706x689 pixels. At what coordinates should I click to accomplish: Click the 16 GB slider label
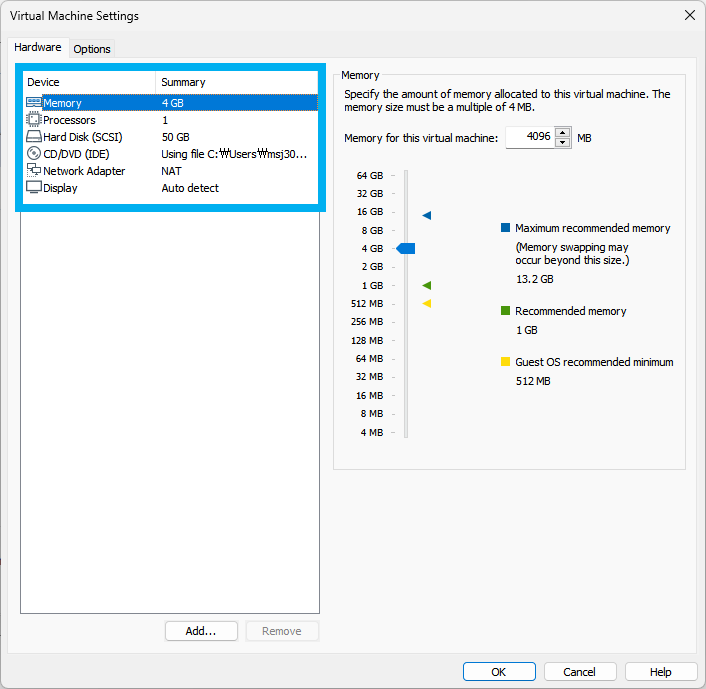pos(370,211)
